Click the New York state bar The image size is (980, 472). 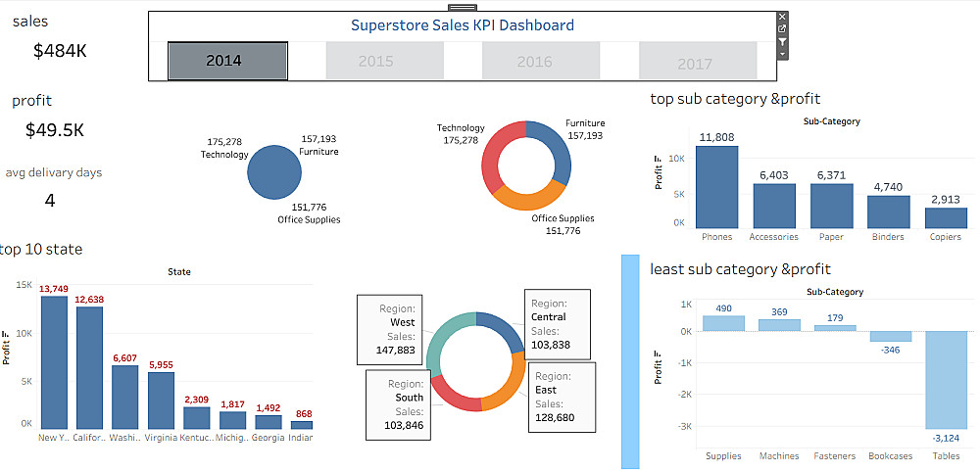[x=54, y=362]
